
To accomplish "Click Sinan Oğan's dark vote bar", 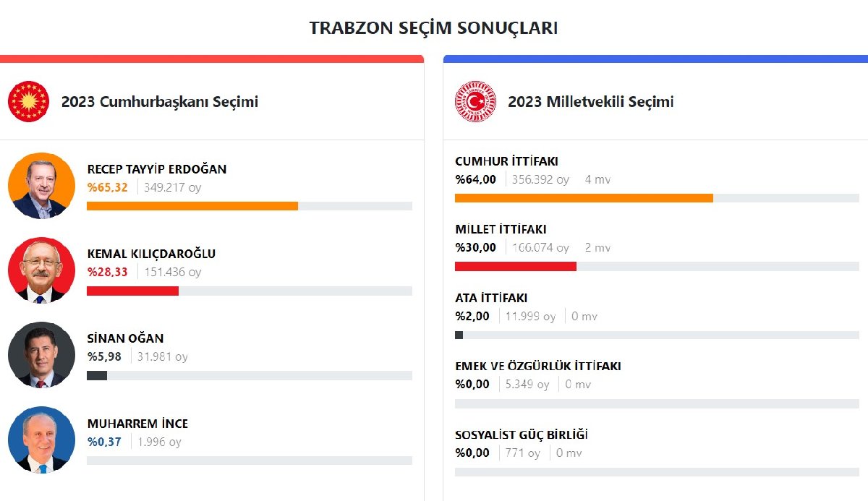I will coord(97,375).
